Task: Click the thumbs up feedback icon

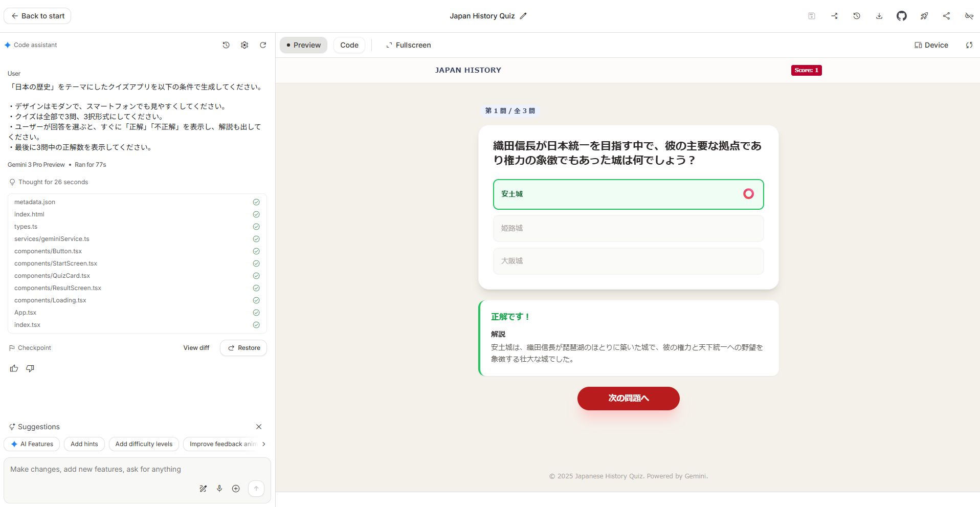Action: (14, 368)
